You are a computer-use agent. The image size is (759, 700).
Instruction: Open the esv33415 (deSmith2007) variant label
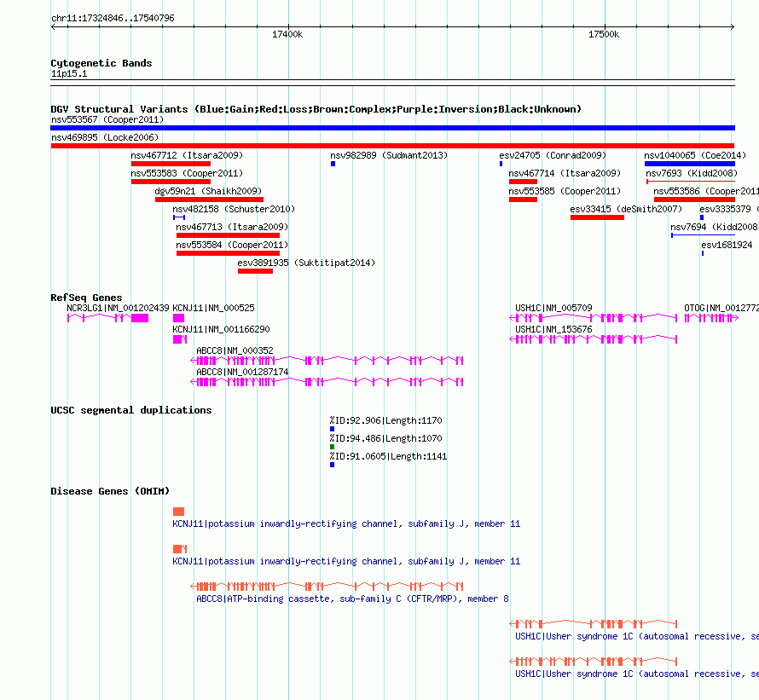[x=626, y=209]
